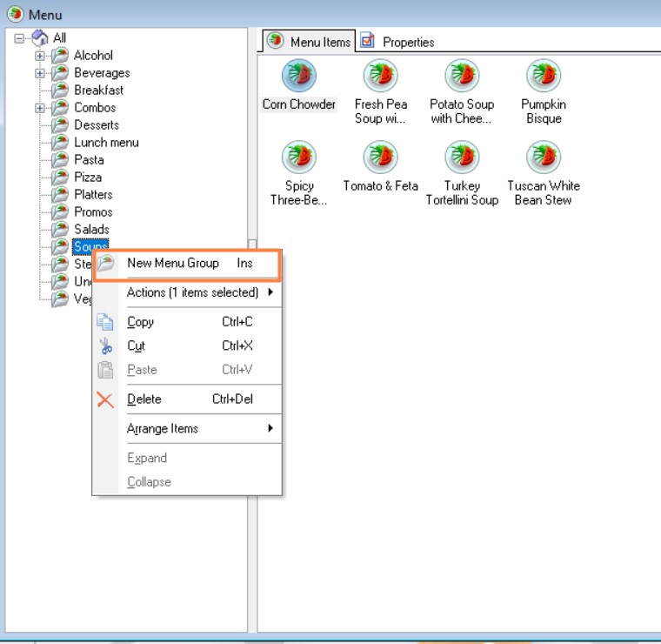
Task: Expand the Alcohol tree node
Action: [x=40, y=56]
